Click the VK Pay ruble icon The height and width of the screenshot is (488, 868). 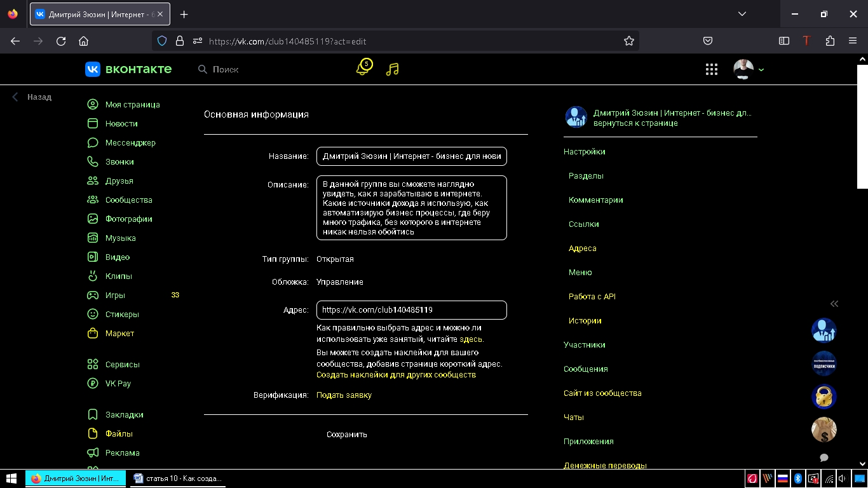pyautogui.click(x=93, y=383)
